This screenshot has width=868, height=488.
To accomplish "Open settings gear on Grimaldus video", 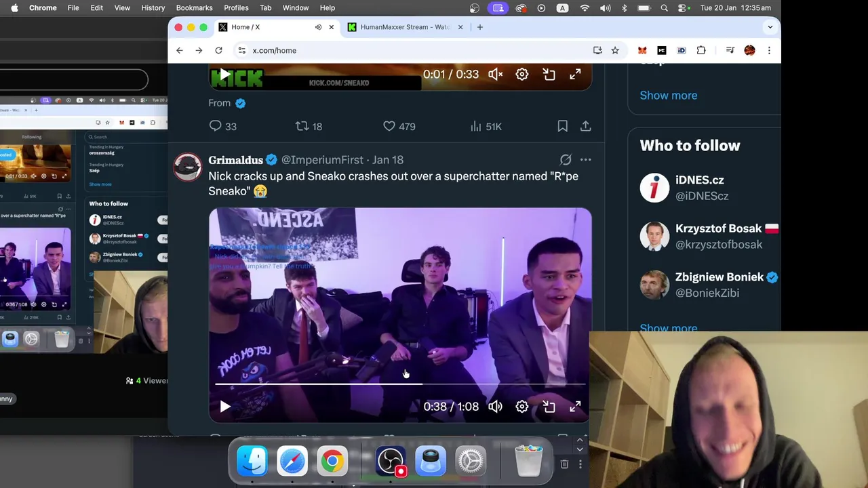I will (x=521, y=407).
